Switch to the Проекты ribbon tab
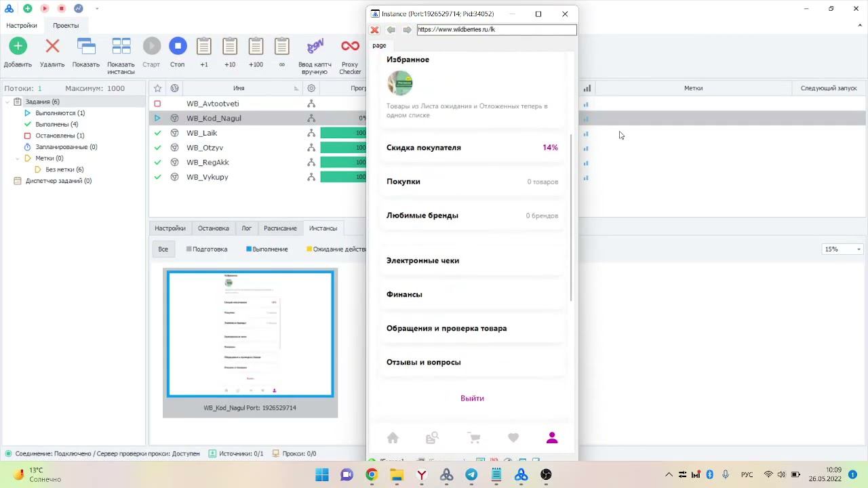Screen dimensions: 868x488 (x=66, y=25)
